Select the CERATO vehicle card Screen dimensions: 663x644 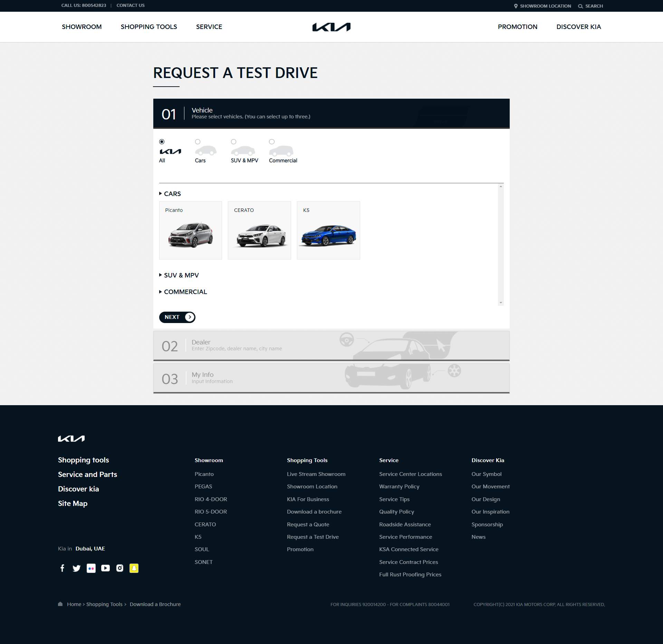259,230
